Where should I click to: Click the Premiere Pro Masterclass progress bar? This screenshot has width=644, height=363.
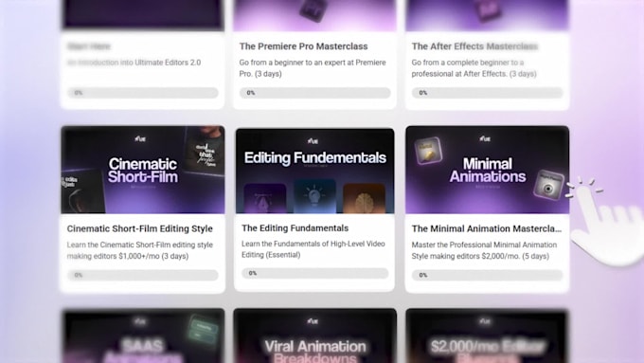click(x=315, y=93)
